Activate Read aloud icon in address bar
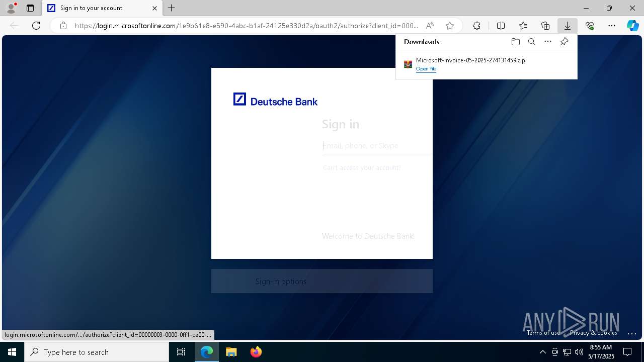 click(x=430, y=26)
